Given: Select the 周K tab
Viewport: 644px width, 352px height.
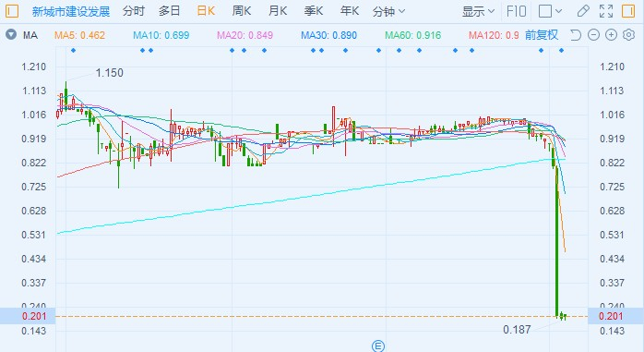Looking at the screenshot, I should [242, 11].
